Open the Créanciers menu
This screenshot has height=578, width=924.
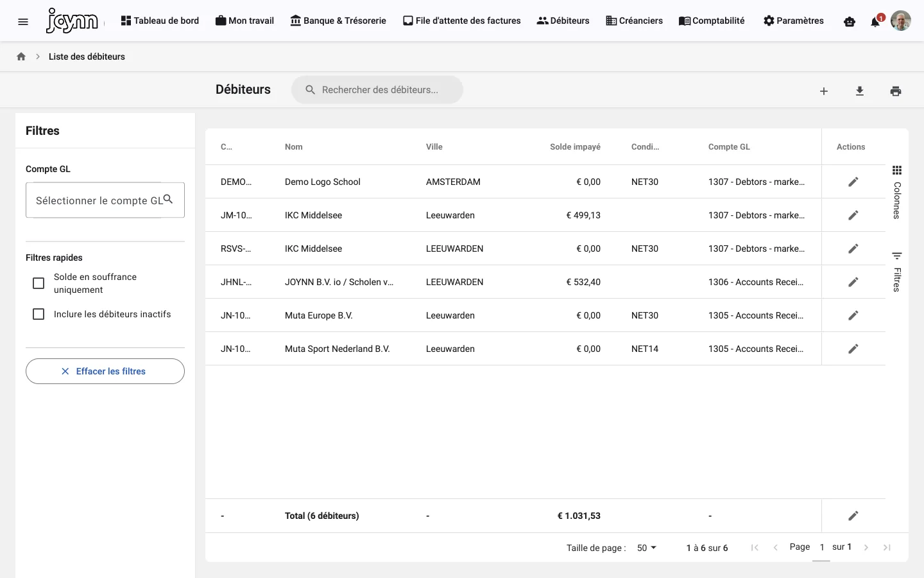tap(634, 21)
